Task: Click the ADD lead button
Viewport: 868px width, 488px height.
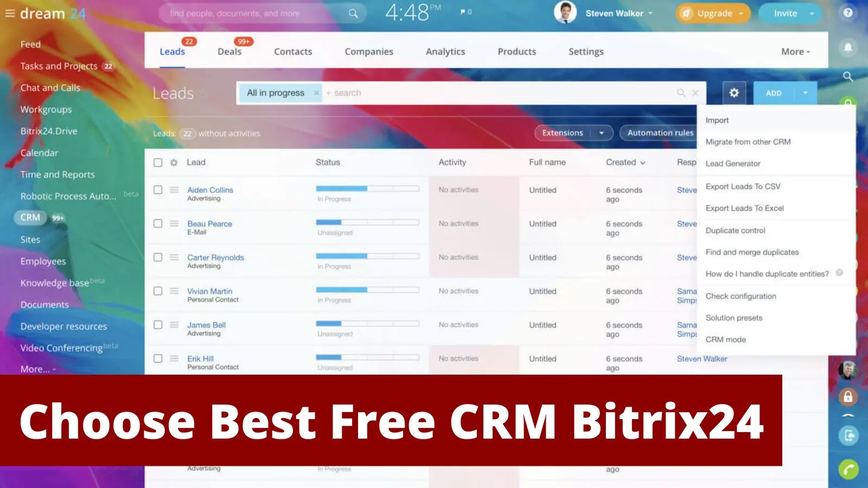Action: tap(774, 93)
